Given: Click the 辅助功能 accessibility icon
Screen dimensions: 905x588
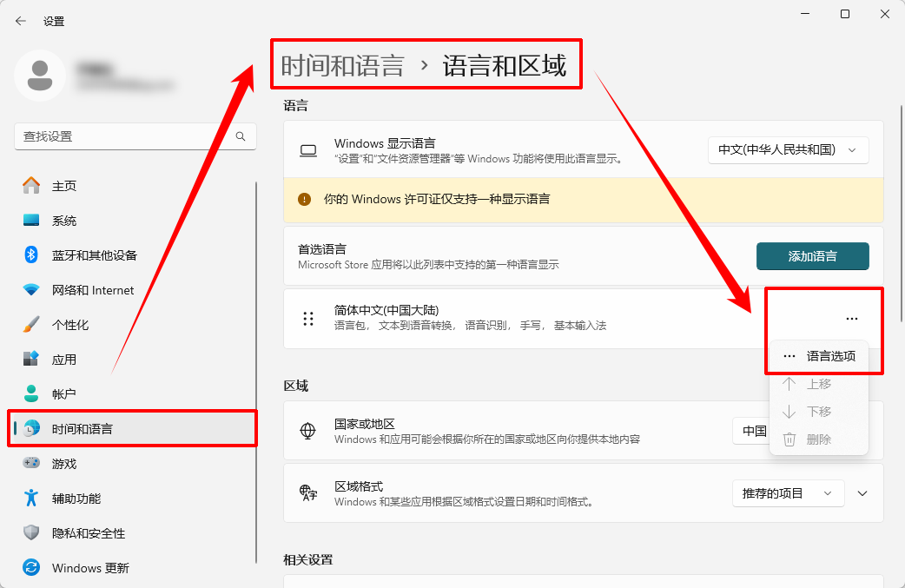Looking at the screenshot, I should 31,498.
